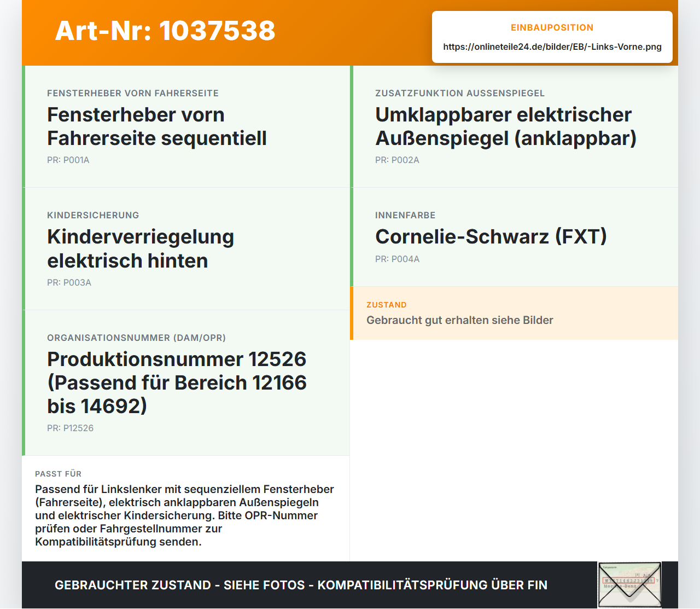This screenshot has height=609, width=700.
Task: Click ZUSATZFUNKTION AUSSENSPIEGEL category label
Action: click(x=460, y=94)
